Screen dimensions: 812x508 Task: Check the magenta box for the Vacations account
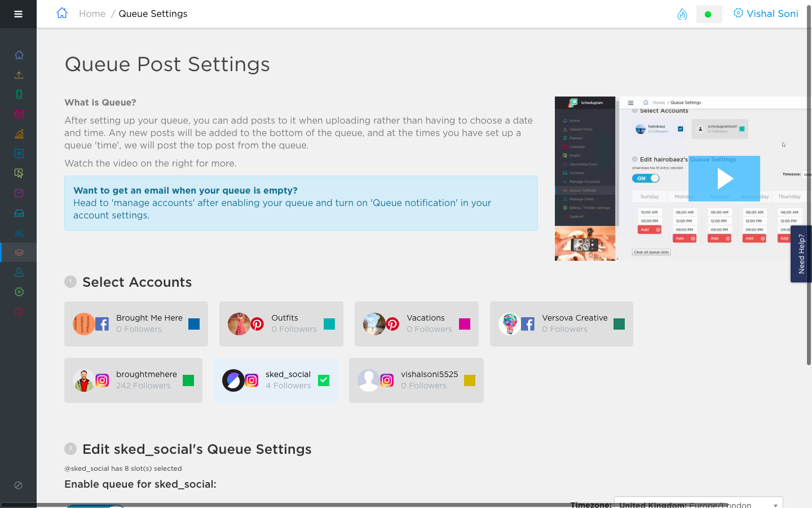pos(465,324)
